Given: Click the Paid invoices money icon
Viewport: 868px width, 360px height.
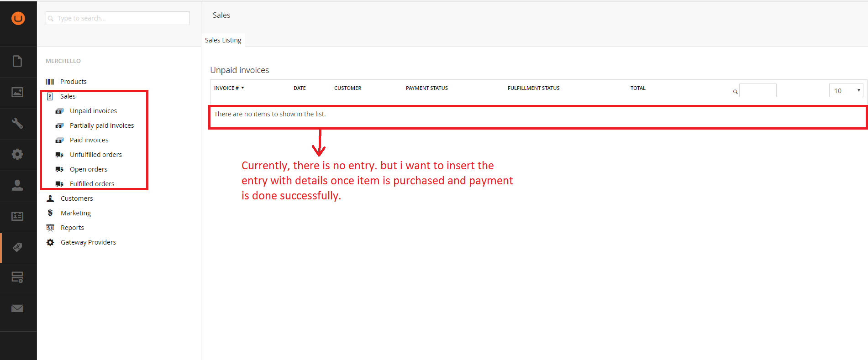Looking at the screenshot, I should [59, 140].
